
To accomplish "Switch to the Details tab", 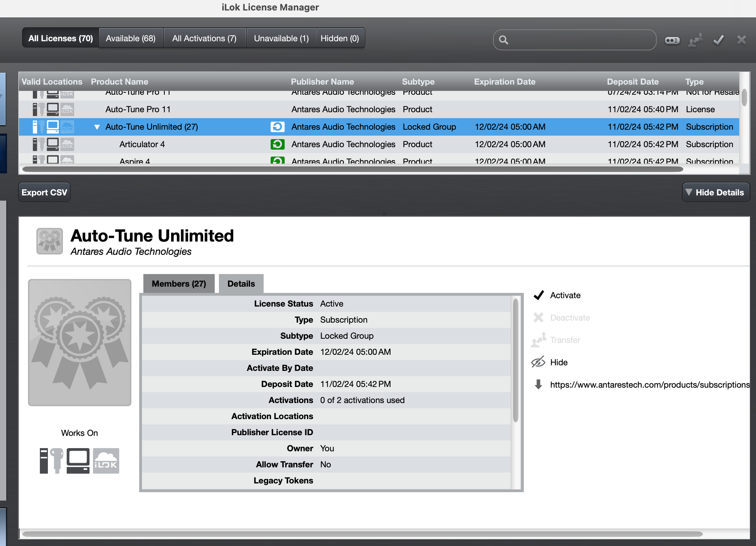I will point(241,283).
